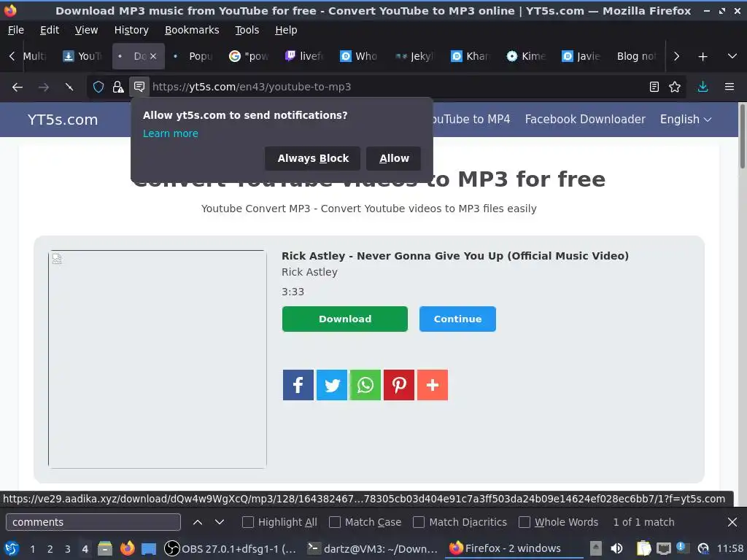
Task: Share via WhatsApp
Action: point(365,385)
